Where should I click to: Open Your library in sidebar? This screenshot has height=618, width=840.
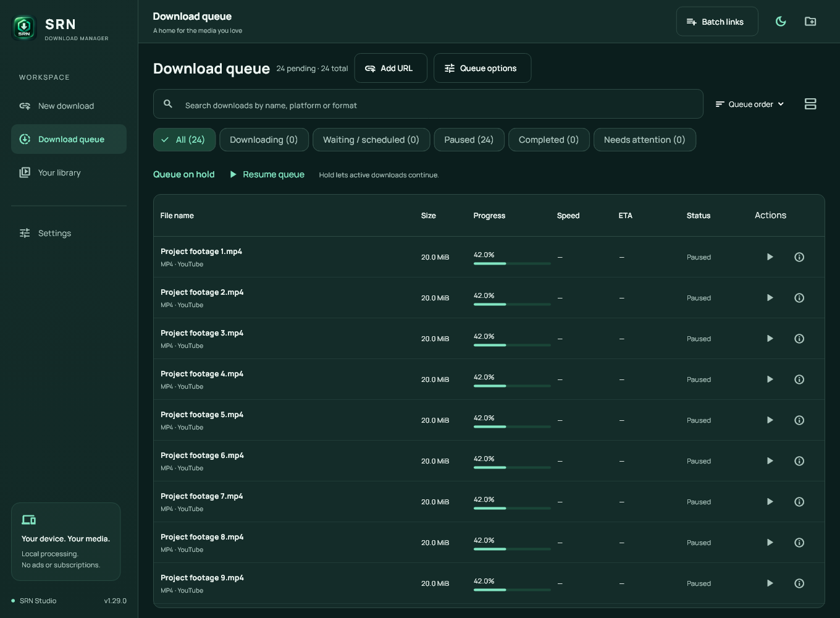(x=69, y=173)
